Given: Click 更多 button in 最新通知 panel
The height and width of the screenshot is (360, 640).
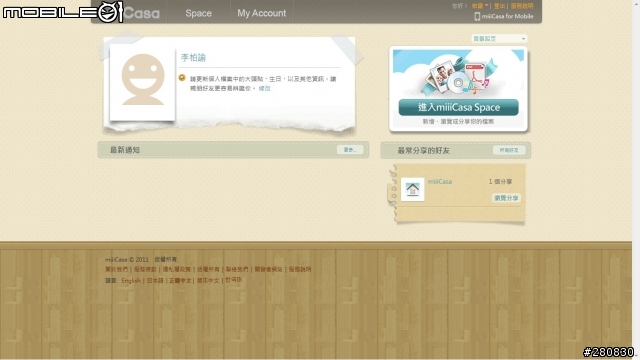Looking at the screenshot, I should (x=350, y=150).
